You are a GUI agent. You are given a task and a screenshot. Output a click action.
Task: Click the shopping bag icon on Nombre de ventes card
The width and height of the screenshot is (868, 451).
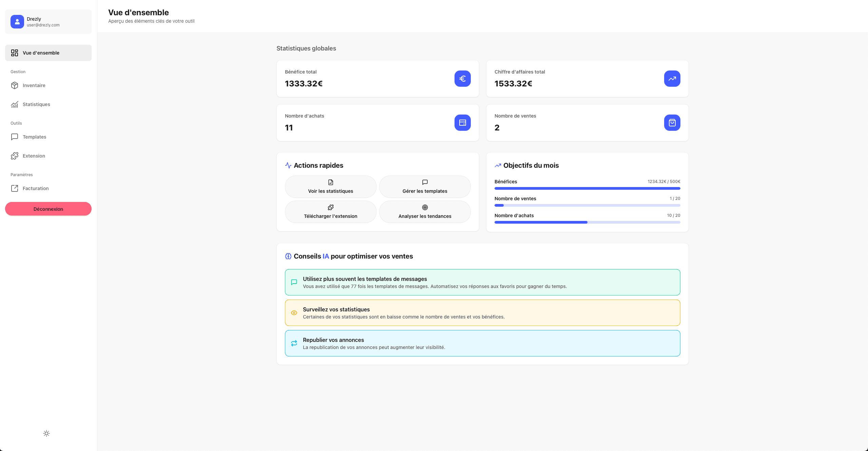(672, 123)
